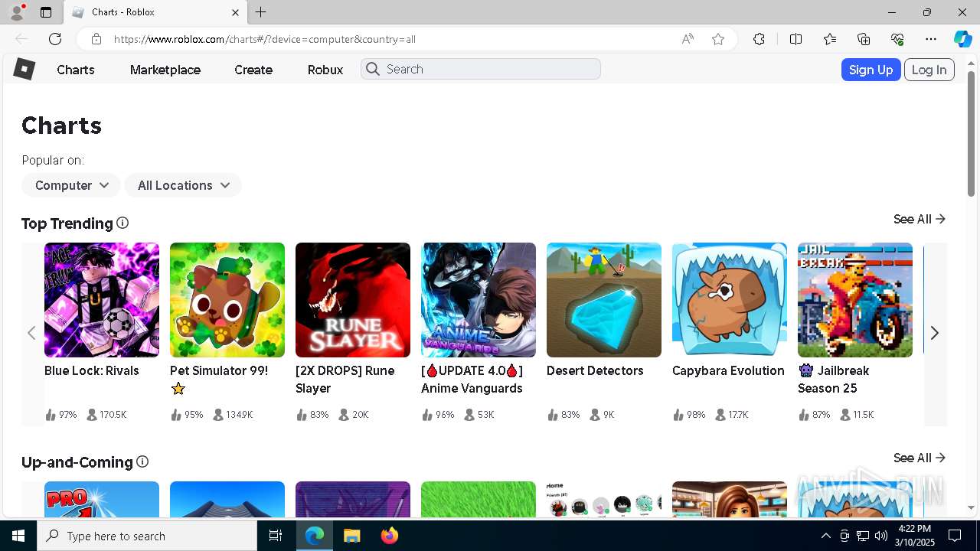Expand the Computer device dropdown

coord(70,185)
